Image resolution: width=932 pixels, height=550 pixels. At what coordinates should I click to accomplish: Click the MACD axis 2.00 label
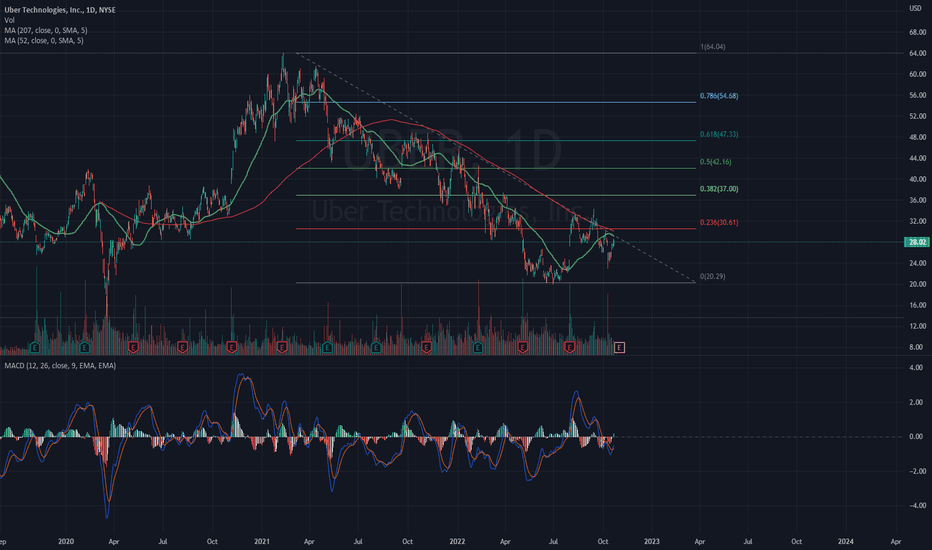(916, 403)
